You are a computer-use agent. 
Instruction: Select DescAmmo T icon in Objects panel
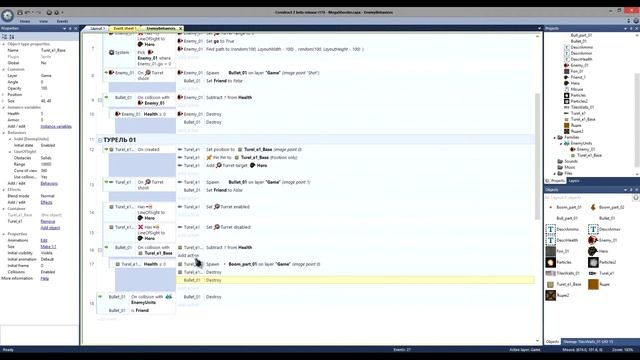coord(551,229)
